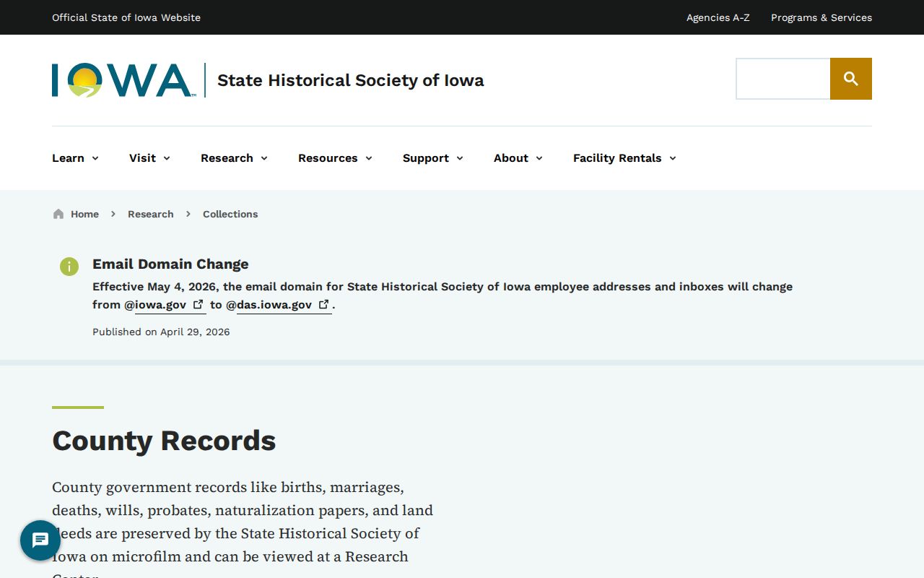Screen dimensions: 924x578
Task: Go to Collections breadcrumb link
Action: point(230,214)
